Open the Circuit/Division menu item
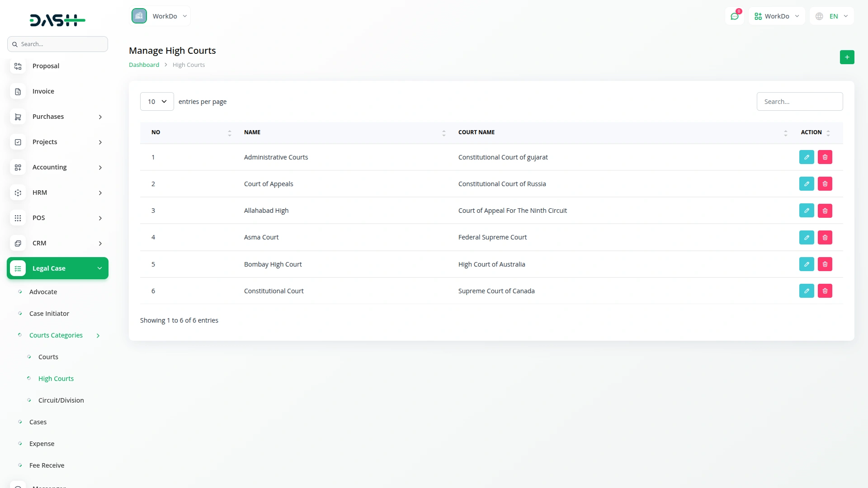 pos(61,400)
